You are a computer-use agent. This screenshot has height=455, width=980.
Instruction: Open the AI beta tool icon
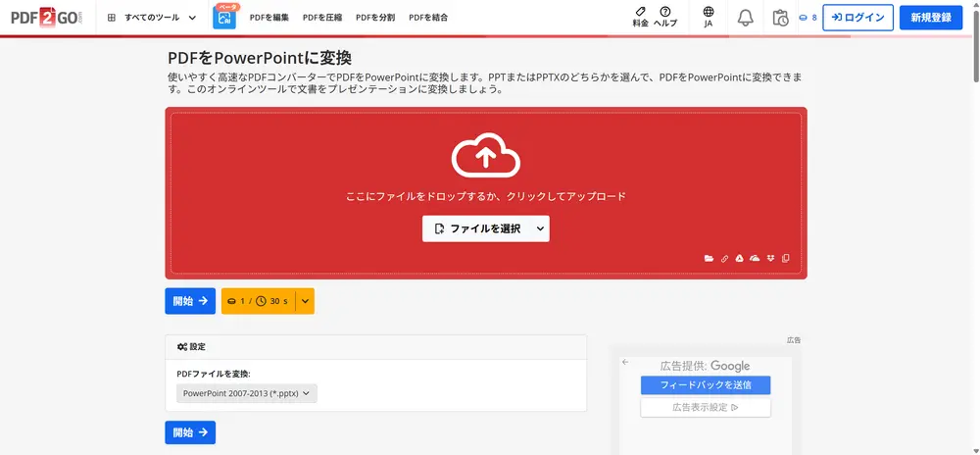click(x=224, y=18)
